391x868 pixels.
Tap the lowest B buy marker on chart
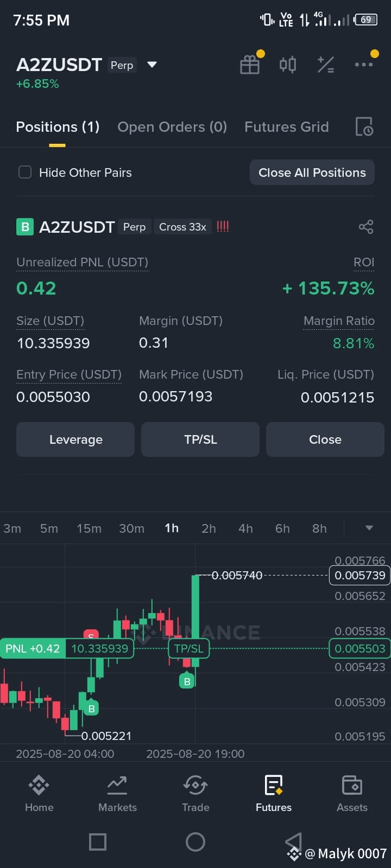point(91,708)
